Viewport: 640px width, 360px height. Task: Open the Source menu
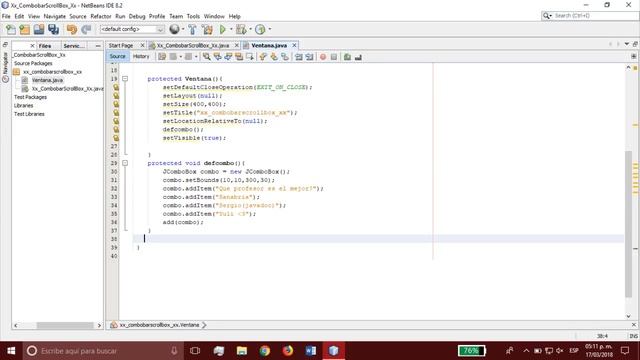tap(78, 16)
